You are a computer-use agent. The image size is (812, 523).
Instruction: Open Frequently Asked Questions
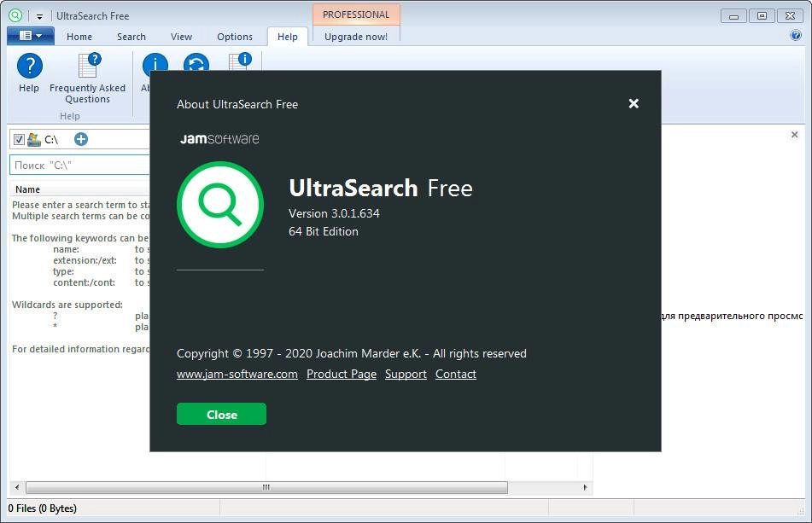(x=87, y=78)
